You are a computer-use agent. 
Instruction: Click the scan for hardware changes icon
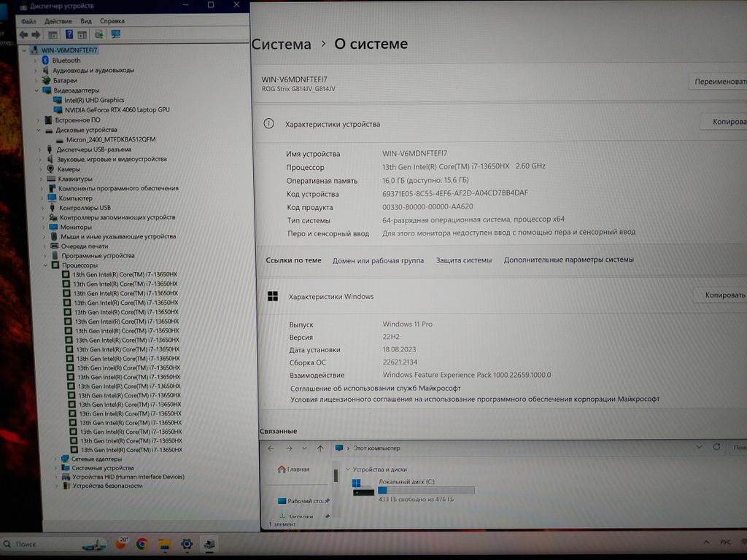[x=98, y=34]
